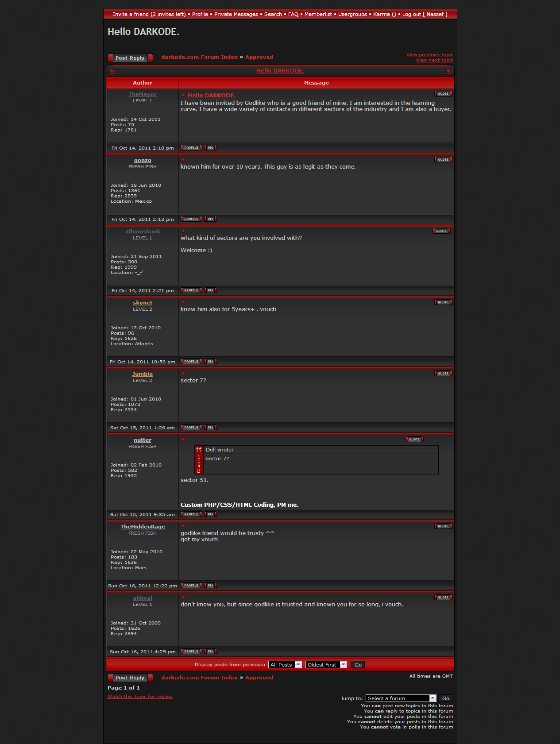The width and height of the screenshot is (560, 744).
Task: Click post marker icon beside Hello DARKODE subject
Action: point(183,95)
